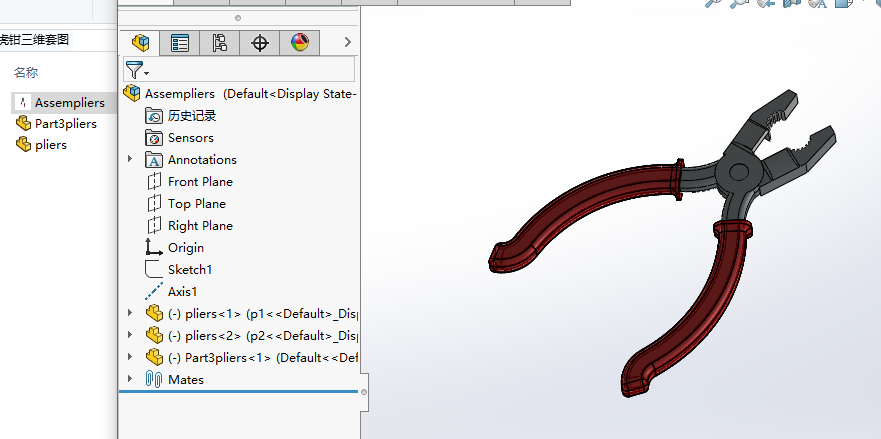Click the pliers<2> part icon
This screenshot has width=881, height=439.
(154, 335)
